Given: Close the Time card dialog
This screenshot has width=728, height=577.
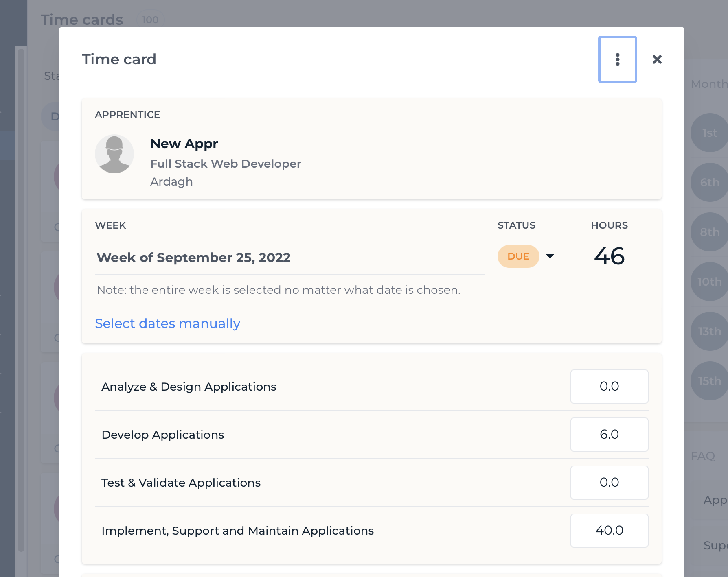Looking at the screenshot, I should 657,59.
